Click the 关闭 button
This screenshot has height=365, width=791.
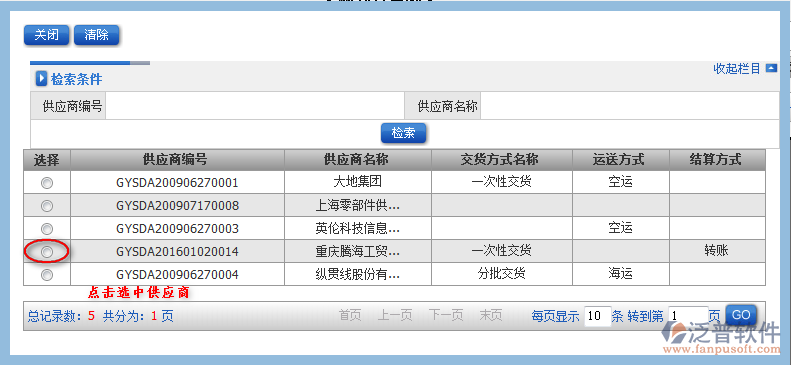click(46, 35)
